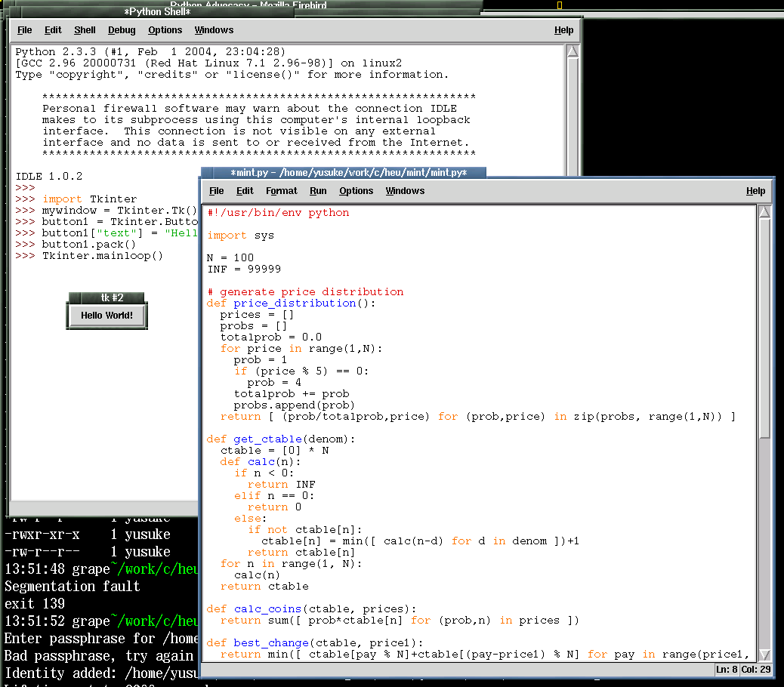Click the mint.py editor scrollbar thumb
The image size is (784, 687).
[764, 325]
